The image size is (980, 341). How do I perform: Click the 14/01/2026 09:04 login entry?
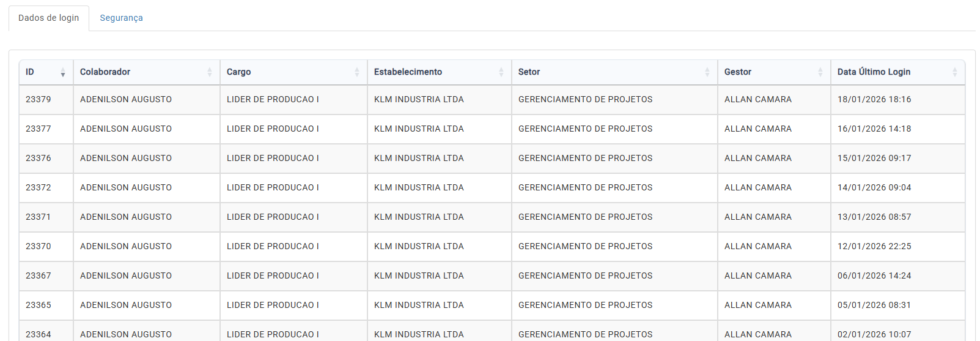coord(874,187)
